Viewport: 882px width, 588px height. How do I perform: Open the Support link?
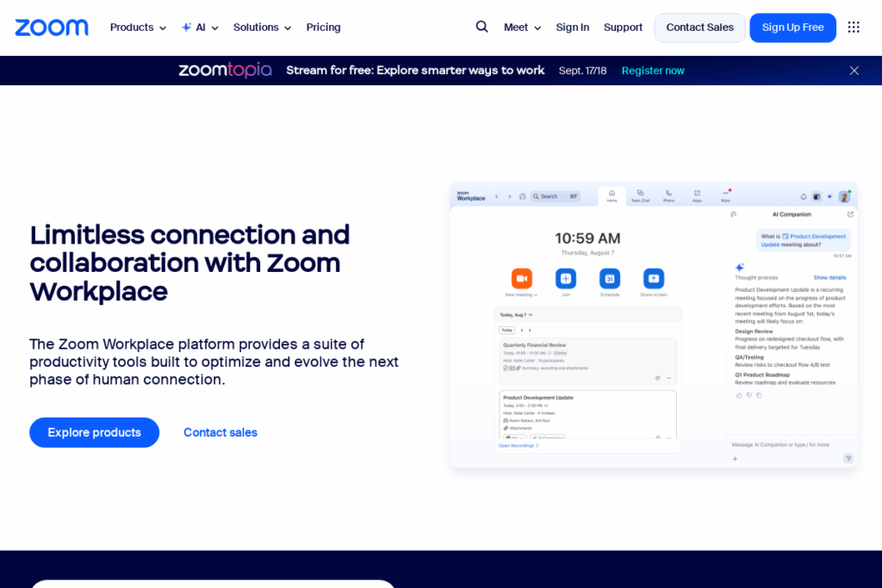[623, 28]
